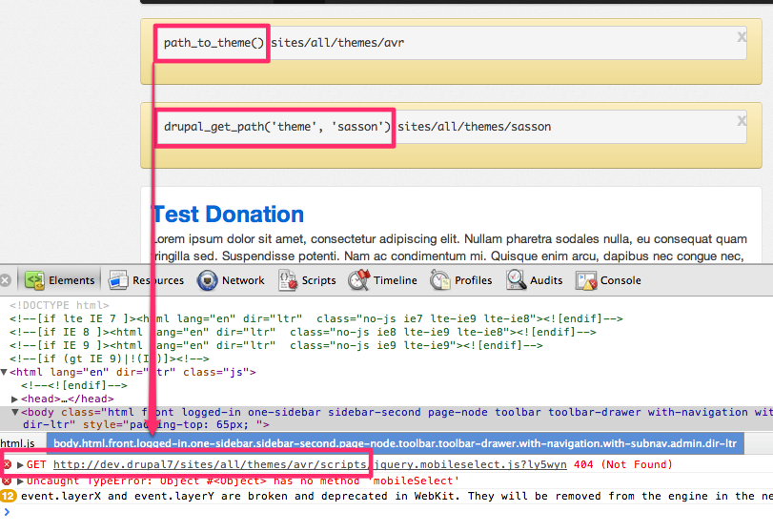Select the <!DOCTYPE html> line

pyautogui.click(x=59, y=305)
